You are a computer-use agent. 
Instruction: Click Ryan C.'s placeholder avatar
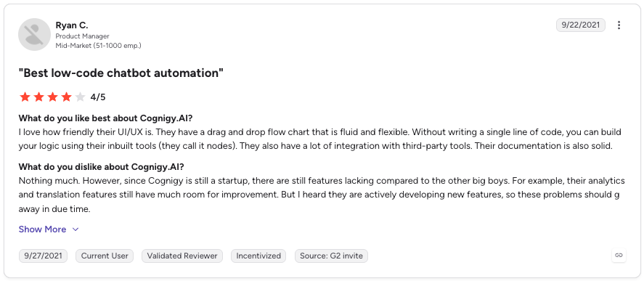point(35,35)
